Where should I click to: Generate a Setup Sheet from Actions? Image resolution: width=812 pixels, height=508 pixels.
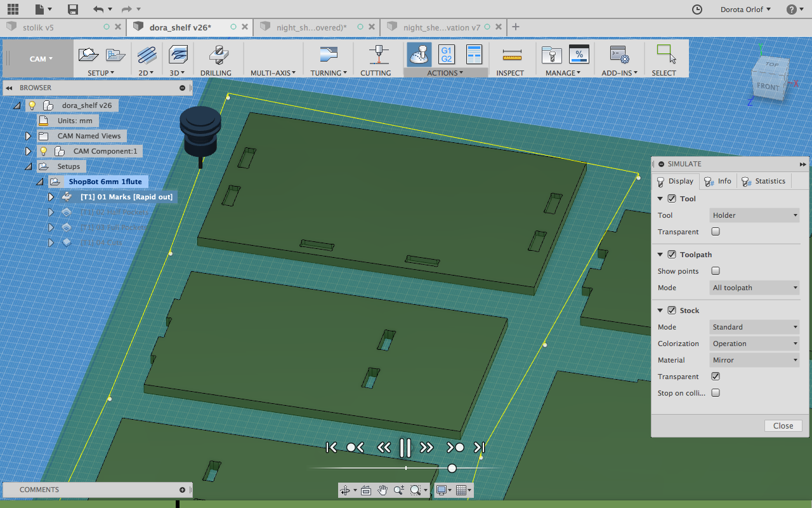[x=474, y=55]
